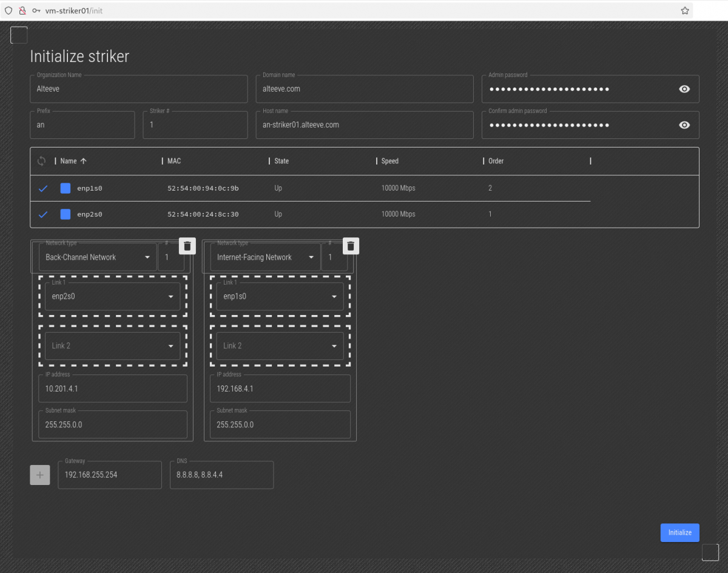This screenshot has height=573, width=728.
Task: Click the sort arrow next to Name
Action: [84, 161]
